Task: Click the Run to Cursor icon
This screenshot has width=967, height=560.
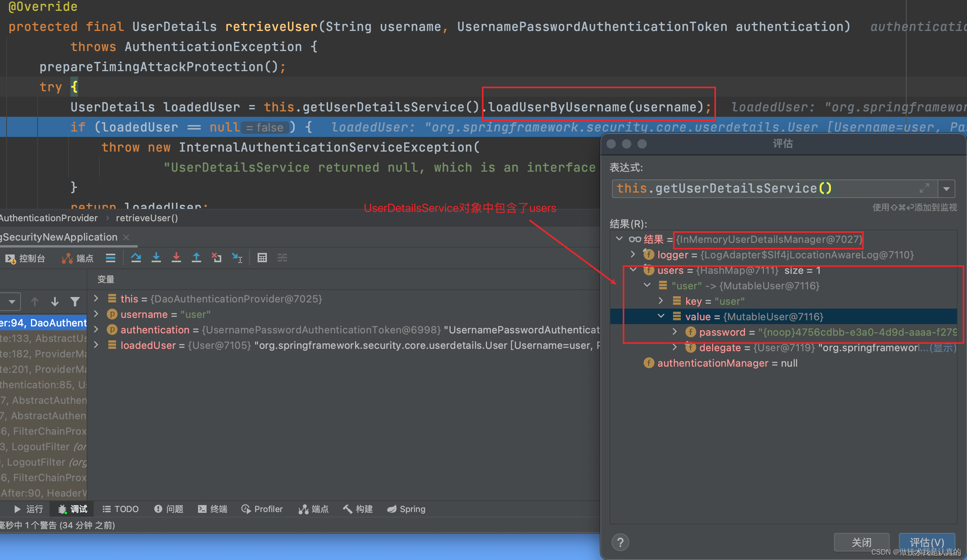Action: click(237, 258)
